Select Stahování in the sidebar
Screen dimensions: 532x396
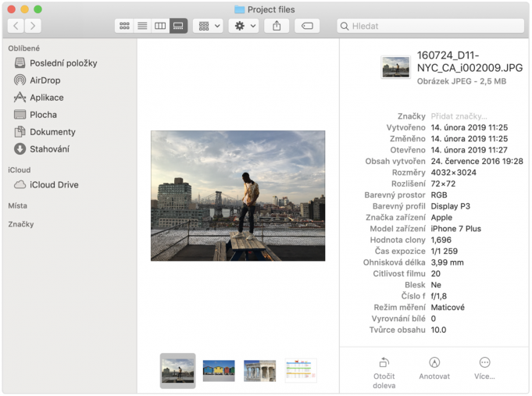49,149
